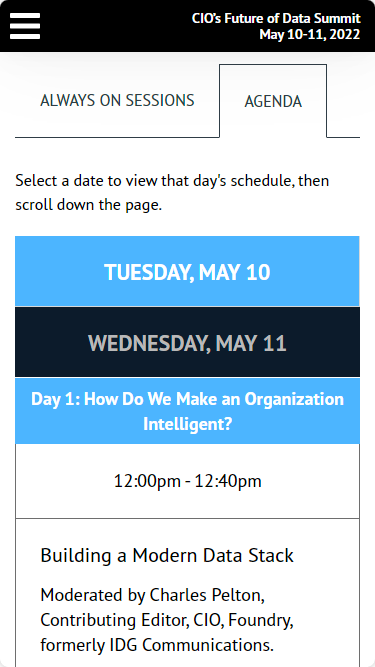Switch to the Always On Sessions tab
The height and width of the screenshot is (667, 375).
point(117,100)
